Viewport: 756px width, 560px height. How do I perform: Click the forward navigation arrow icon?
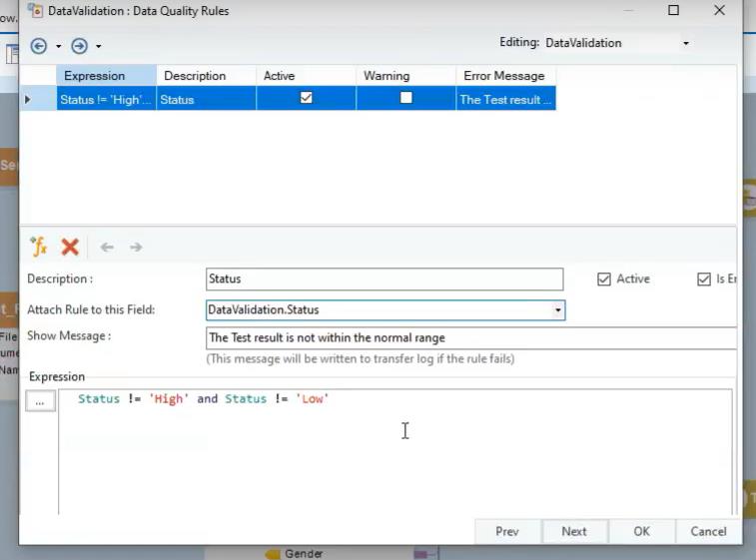pos(79,46)
